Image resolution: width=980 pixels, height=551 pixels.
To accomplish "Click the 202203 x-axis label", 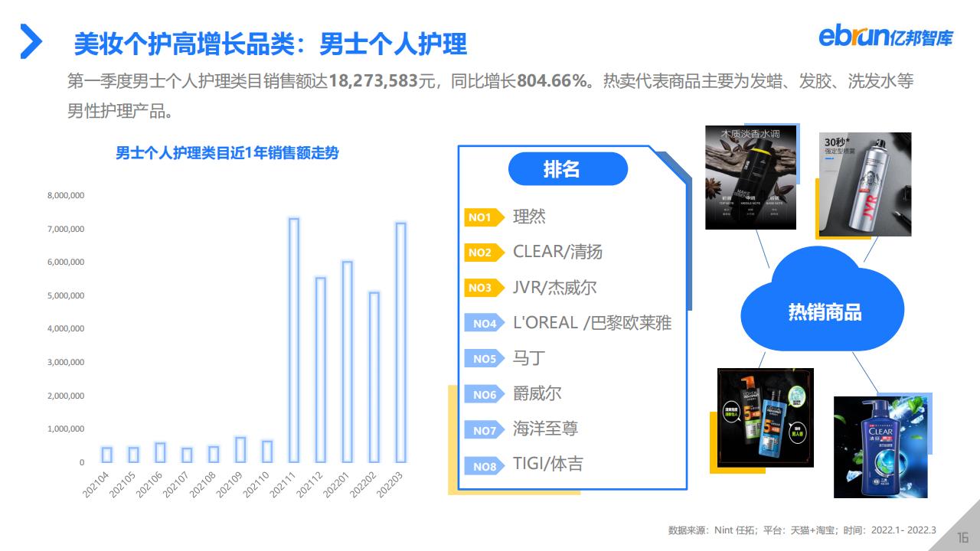I will point(390,484).
